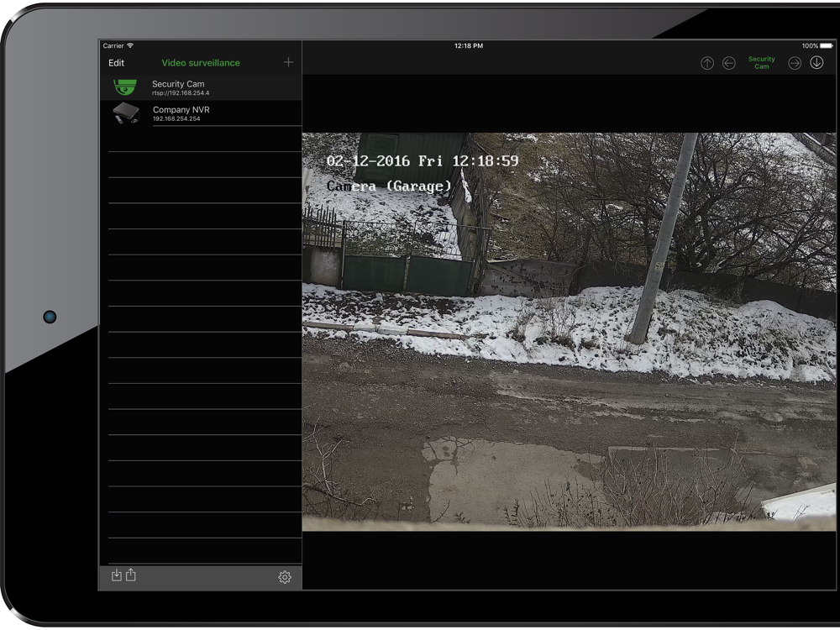Click the left arrow navigation icon

[729, 63]
